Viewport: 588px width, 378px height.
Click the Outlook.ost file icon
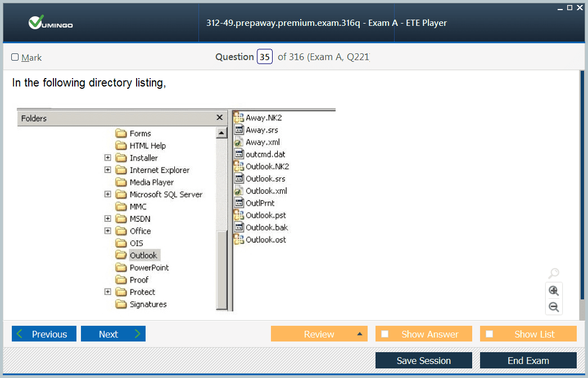239,239
